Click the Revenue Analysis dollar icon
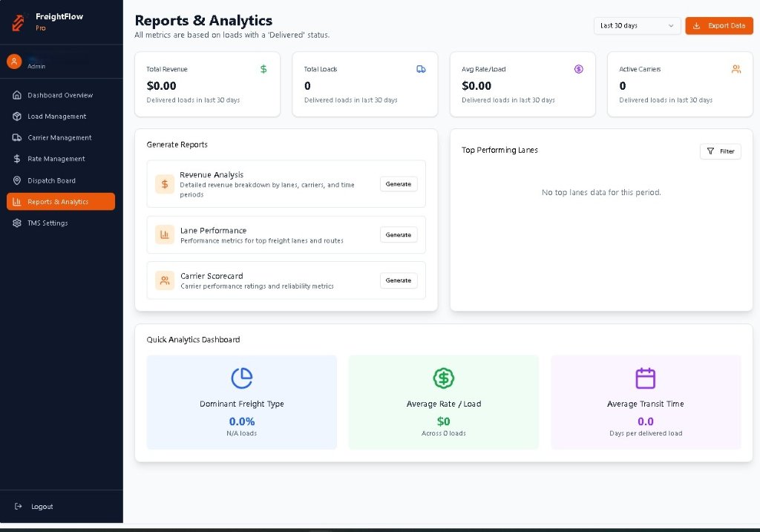The image size is (760, 532). coord(165,184)
